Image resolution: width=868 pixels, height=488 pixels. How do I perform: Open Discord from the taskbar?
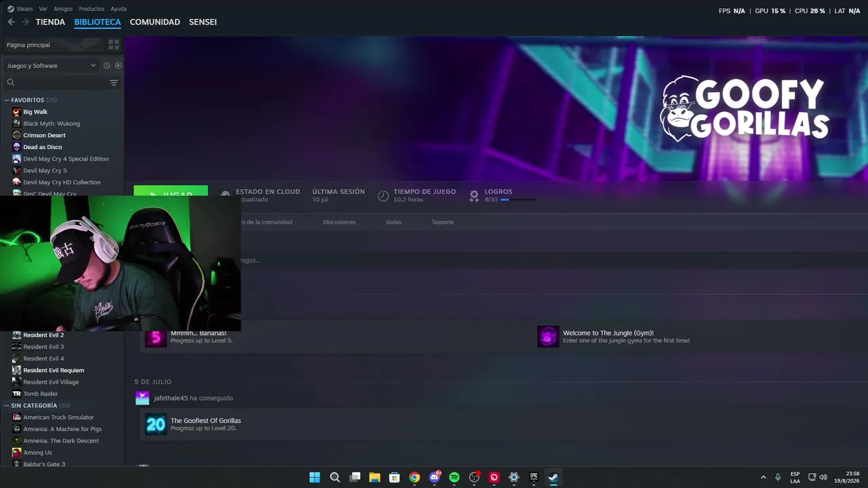[x=435, y=477]
